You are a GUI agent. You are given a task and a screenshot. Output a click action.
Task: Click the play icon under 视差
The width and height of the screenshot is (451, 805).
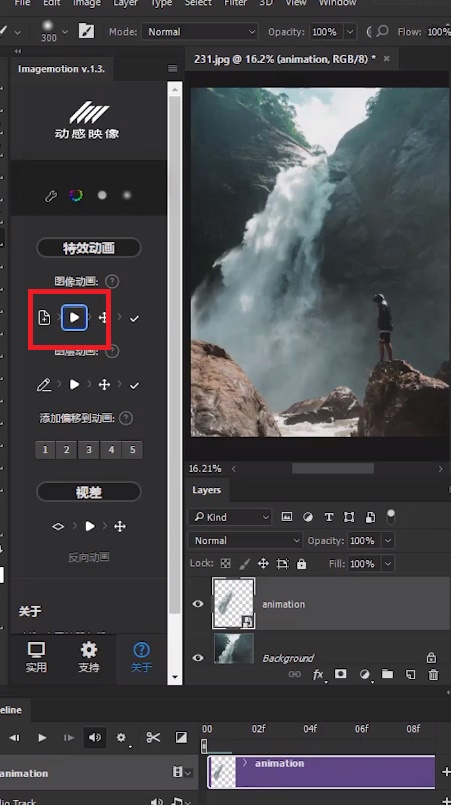[x=90, y=526]
